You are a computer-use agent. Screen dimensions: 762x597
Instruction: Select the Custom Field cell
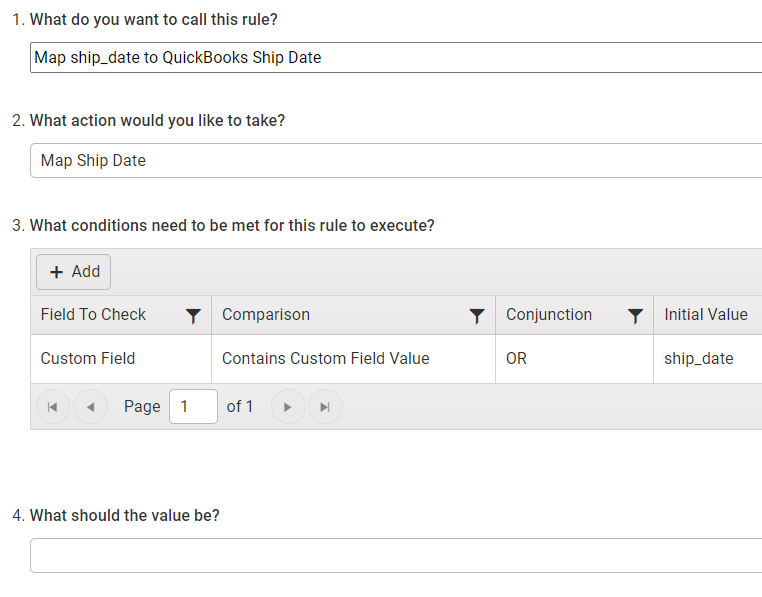point(121,359)
